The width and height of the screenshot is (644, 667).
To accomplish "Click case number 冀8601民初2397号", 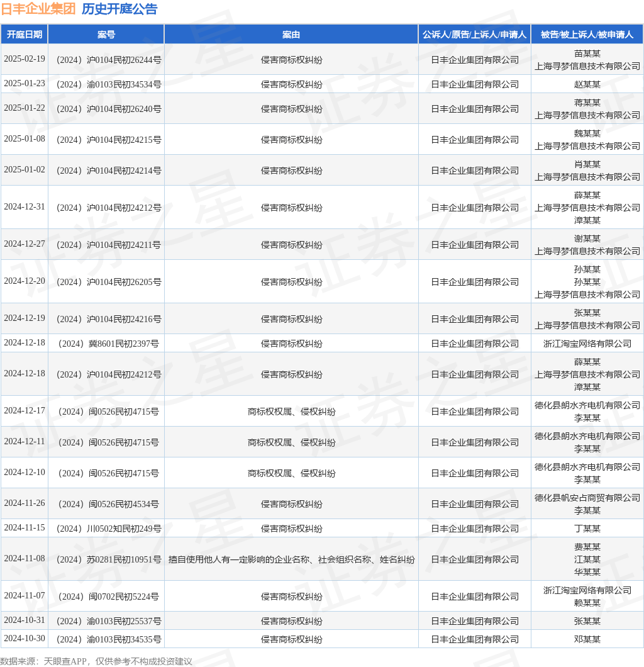I will [x=109, y=344].
